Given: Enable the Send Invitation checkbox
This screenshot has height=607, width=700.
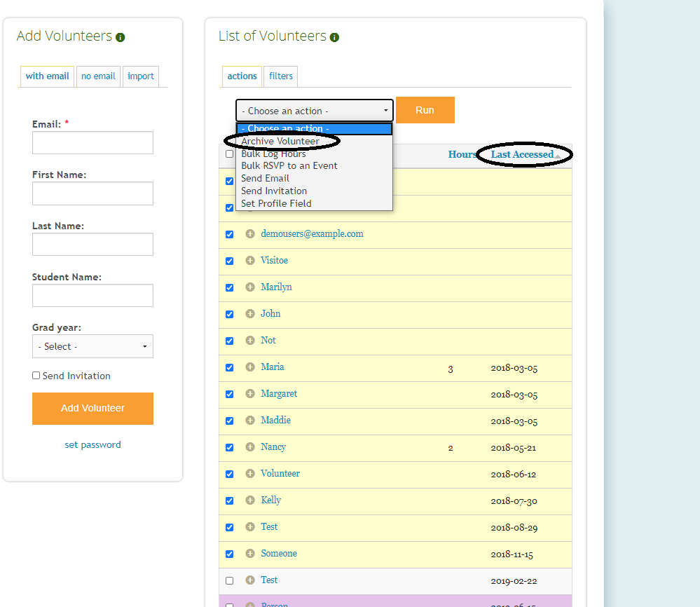Looking at the screenshot, I should (36, 376).
